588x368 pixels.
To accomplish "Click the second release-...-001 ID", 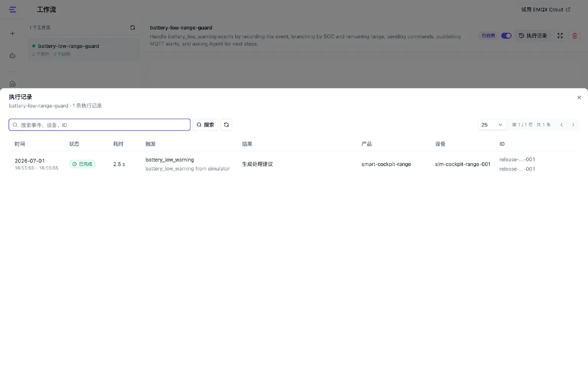I will [517, 169].
